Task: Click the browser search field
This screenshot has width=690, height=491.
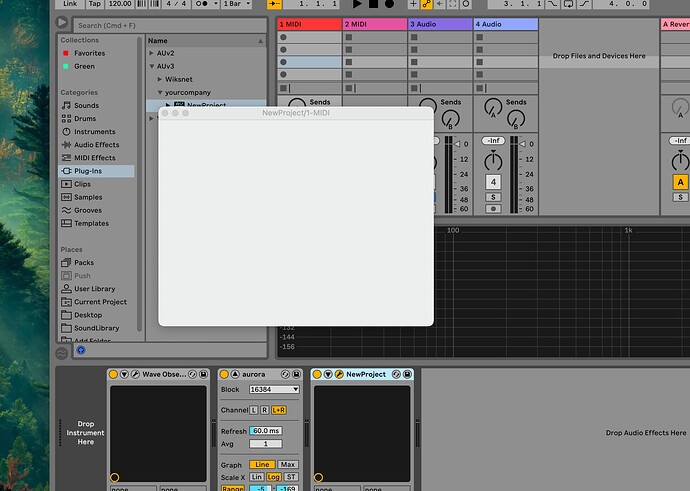Action: (170, 26)
